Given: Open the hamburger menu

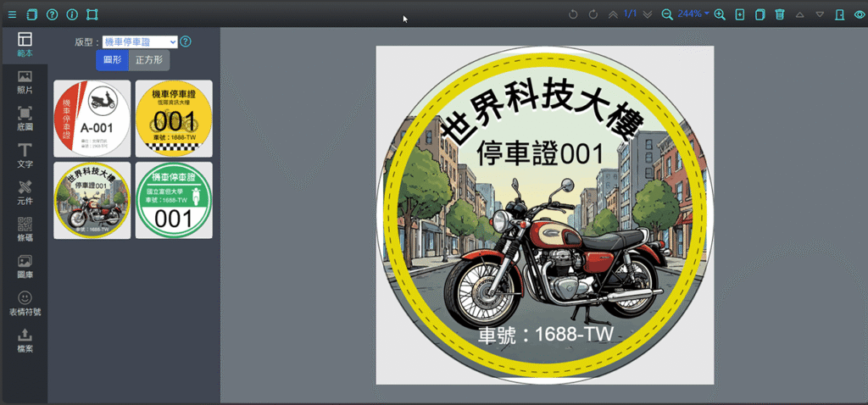Looking at the screenshot, I should tap(12, 14).
